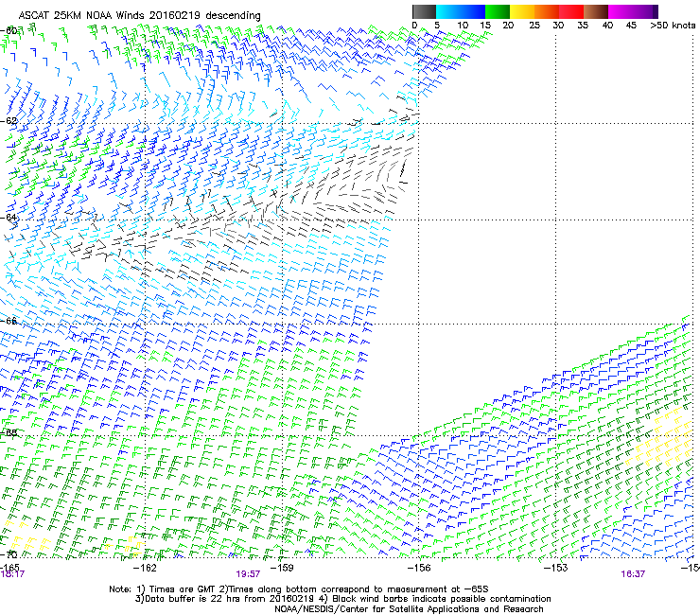700x615 pixels.
Task: Click the purple time stamp "19:57"
Action: coord(248,574)
